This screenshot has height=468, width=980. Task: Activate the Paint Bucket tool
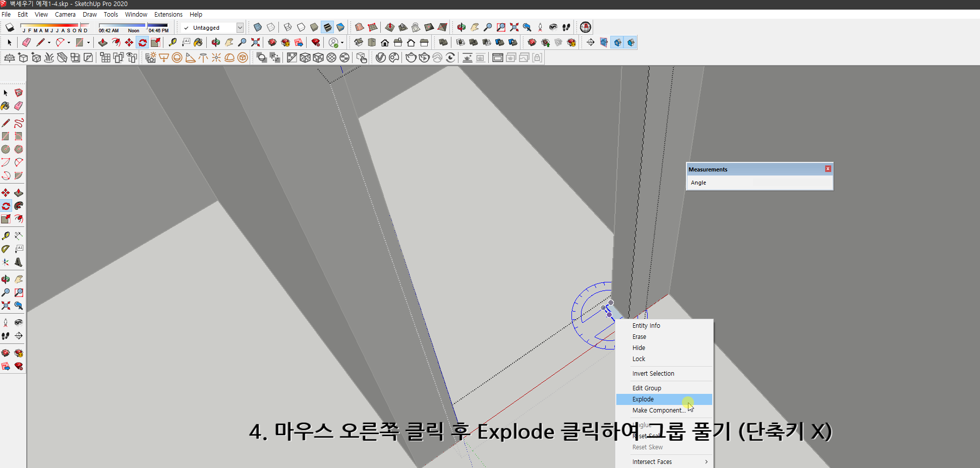[x=6, y=106]
